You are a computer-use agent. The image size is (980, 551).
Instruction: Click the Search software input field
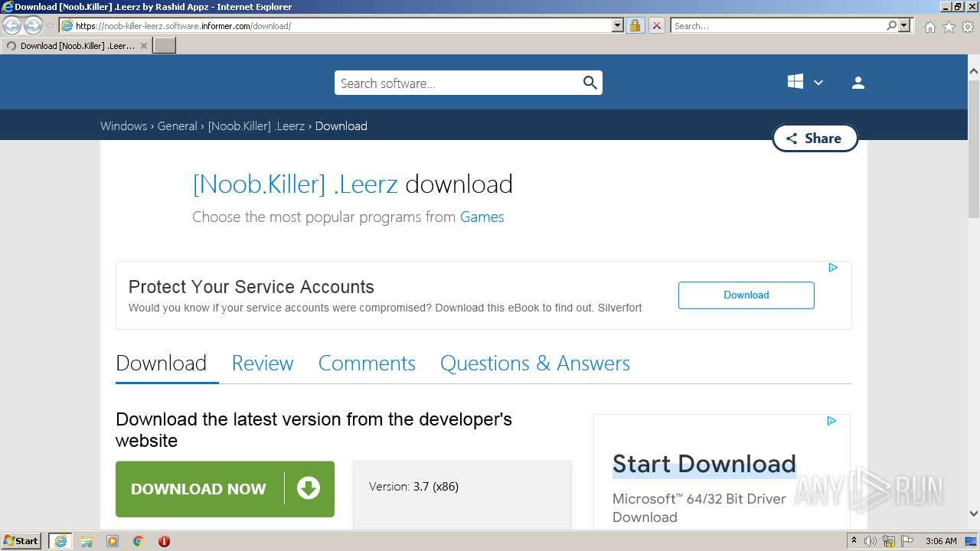point(458,83)
